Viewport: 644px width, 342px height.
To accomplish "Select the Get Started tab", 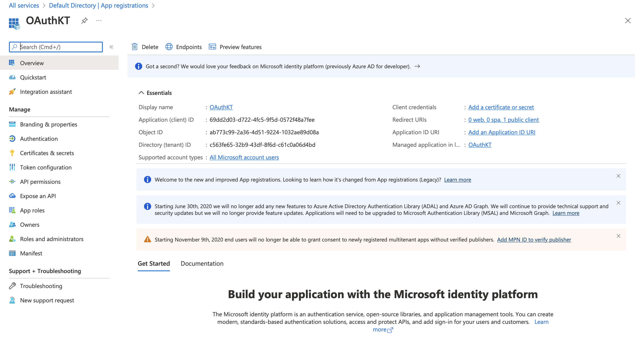I will tap(154, 263).
